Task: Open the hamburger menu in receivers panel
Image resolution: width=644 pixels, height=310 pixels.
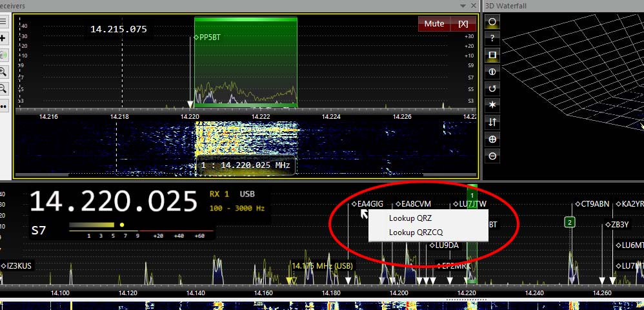Action: [3, 21]
